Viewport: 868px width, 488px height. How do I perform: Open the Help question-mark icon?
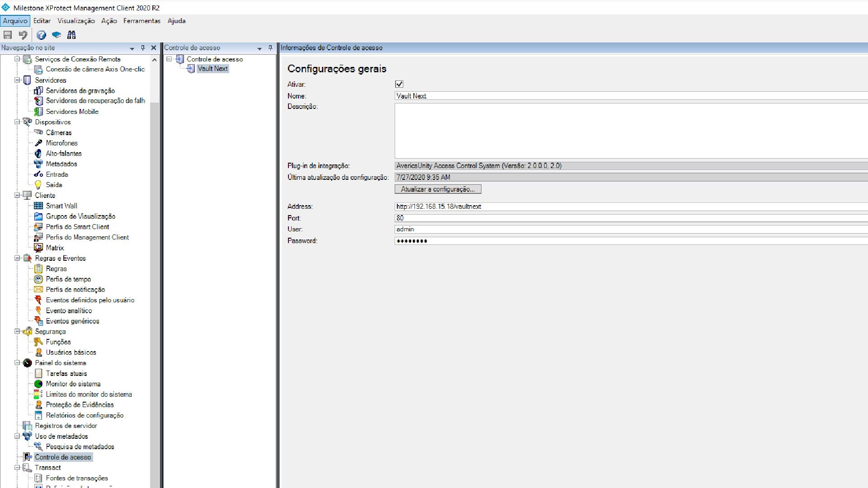[41, 35]
